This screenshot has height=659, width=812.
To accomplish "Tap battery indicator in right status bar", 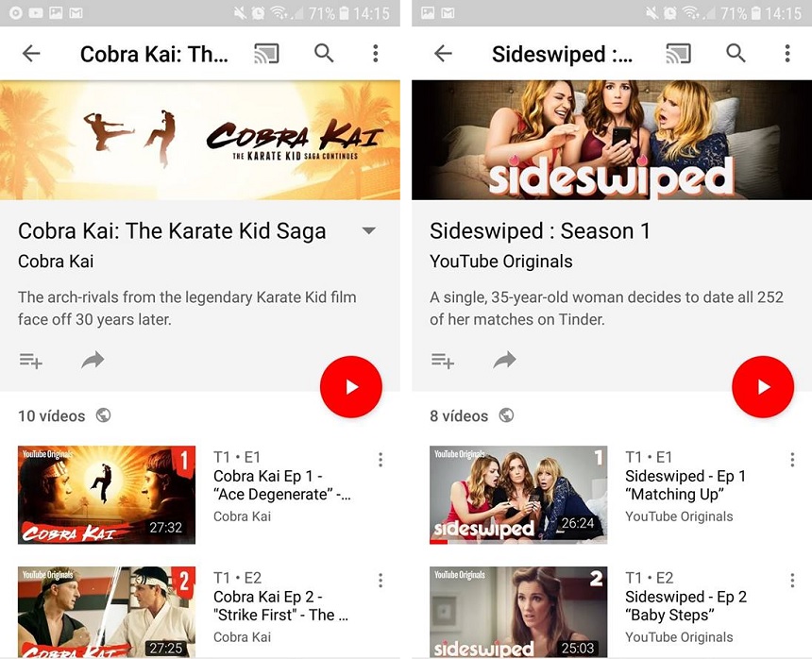I will point(758,13).
